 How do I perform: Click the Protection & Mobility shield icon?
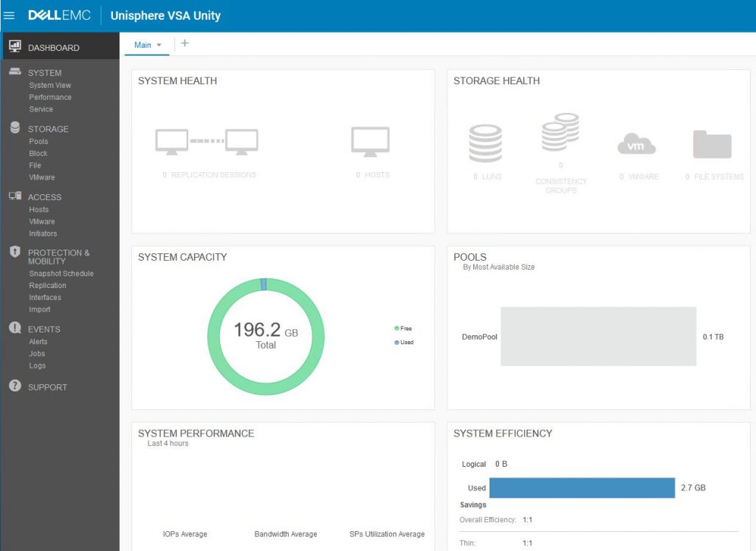pos(15,251)
